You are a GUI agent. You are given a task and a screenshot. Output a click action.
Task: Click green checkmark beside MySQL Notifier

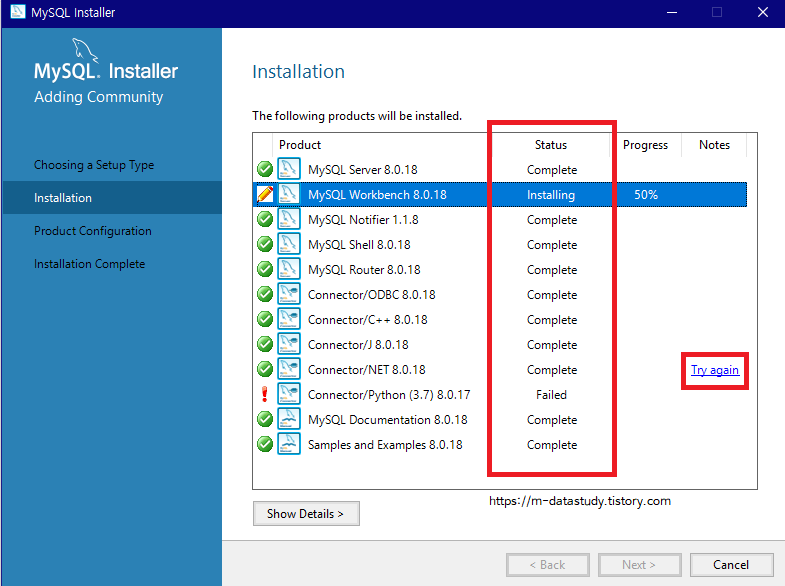coord(265,219)
